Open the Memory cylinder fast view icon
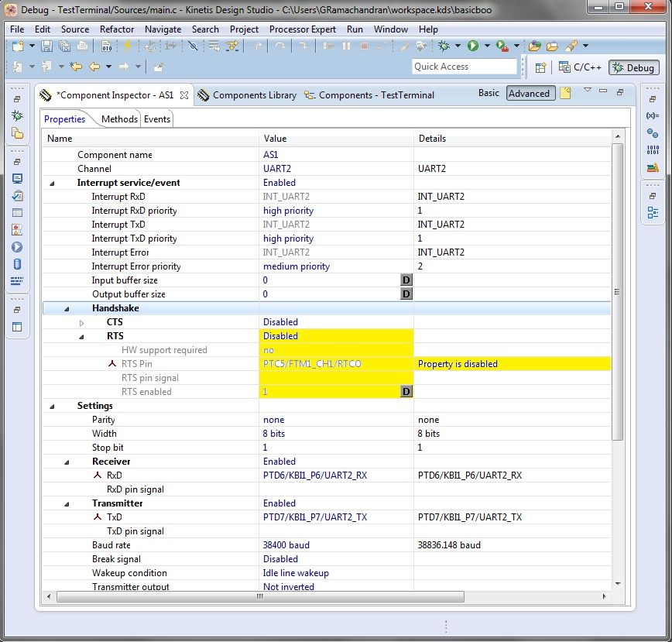672x642 pixels. pos(17,264)
